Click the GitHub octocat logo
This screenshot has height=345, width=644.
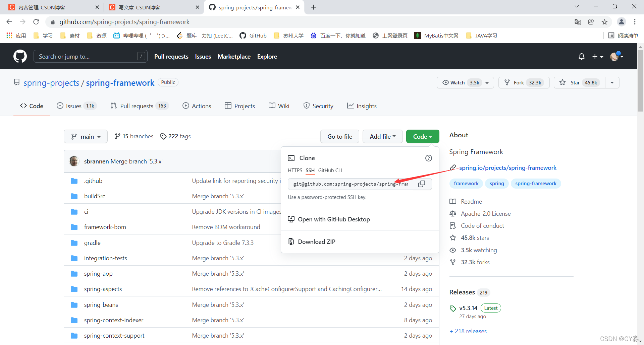[20, 56]
